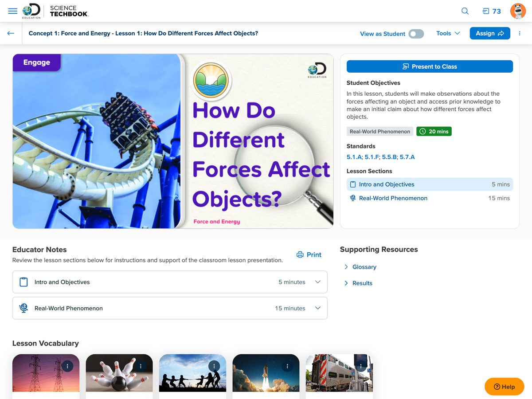Open options on the power lines vocabulary card
Screen dimensions: 532x399
point(67,366)
